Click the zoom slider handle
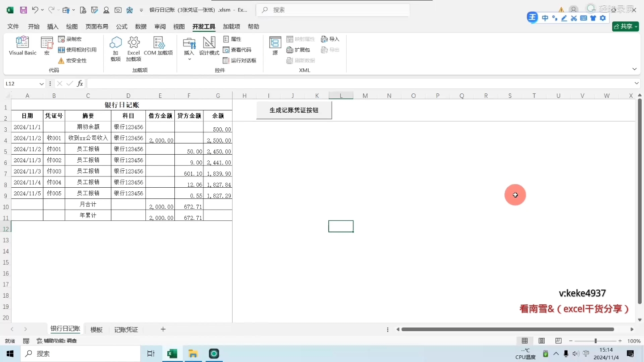Screen dimensions: 644x362 click(595, 341)
